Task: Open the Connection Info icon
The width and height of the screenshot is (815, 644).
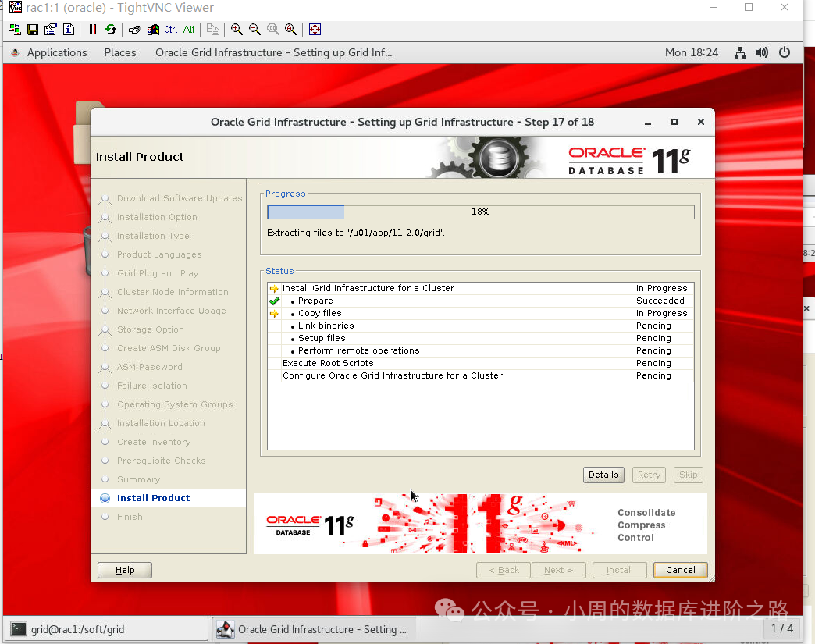Action: point(69,30)
